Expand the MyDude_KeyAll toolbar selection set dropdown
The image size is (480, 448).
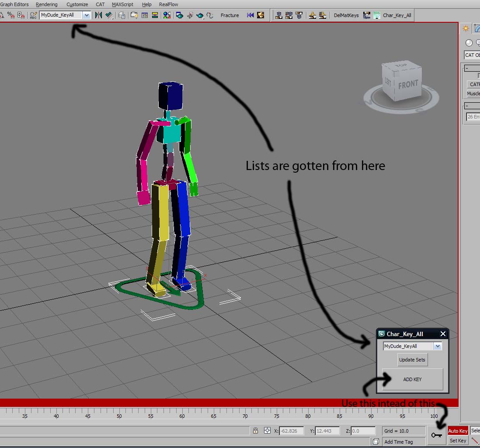coord(86,15)
